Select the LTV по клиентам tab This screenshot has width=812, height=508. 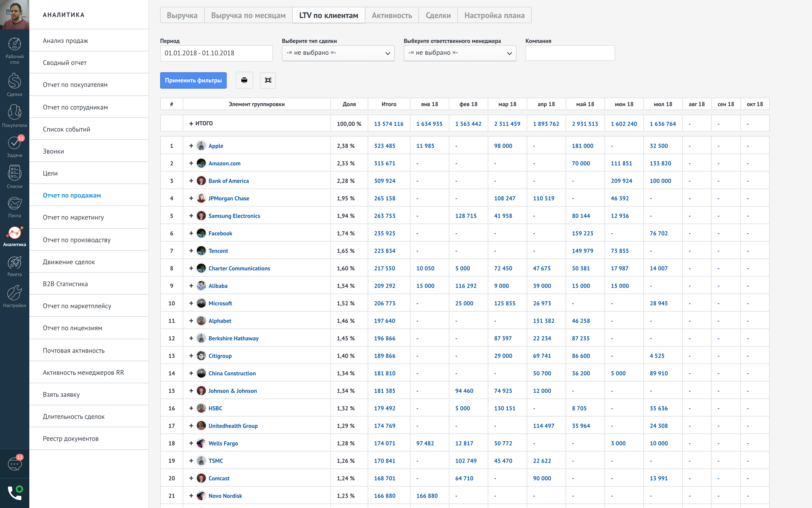pyautogui.click(x=328, y=15)
